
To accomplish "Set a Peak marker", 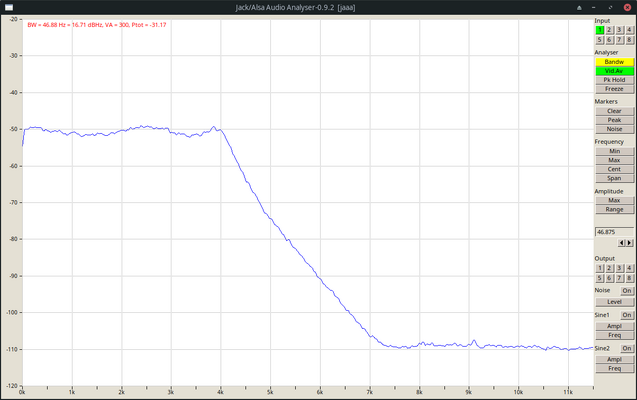I will (614, 120).
